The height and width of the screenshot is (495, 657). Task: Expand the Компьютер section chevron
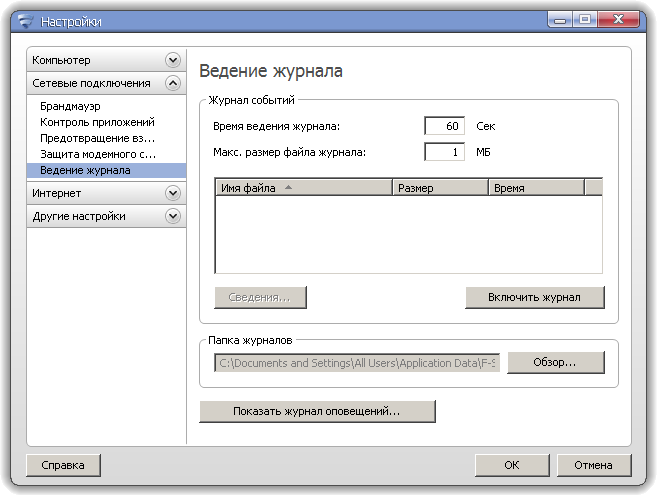173,61
